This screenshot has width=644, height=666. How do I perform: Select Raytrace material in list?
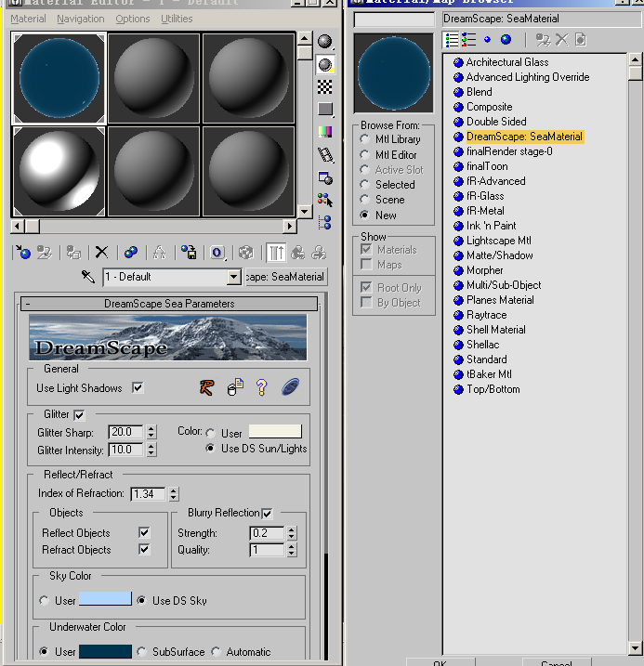point(486,315)
